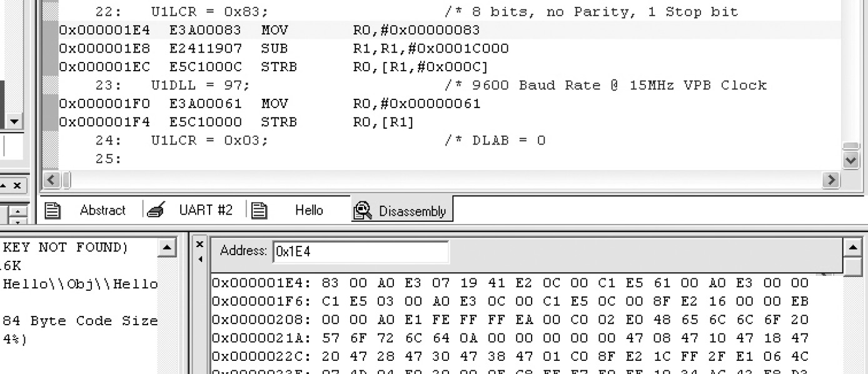Click the disassembly horizontal scrollbar thumb

(67, 180)
